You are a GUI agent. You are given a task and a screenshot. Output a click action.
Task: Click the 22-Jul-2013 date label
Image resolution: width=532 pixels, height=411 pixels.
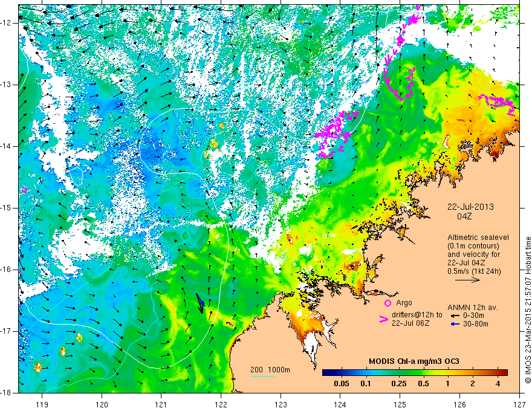[x=470, y=207]
